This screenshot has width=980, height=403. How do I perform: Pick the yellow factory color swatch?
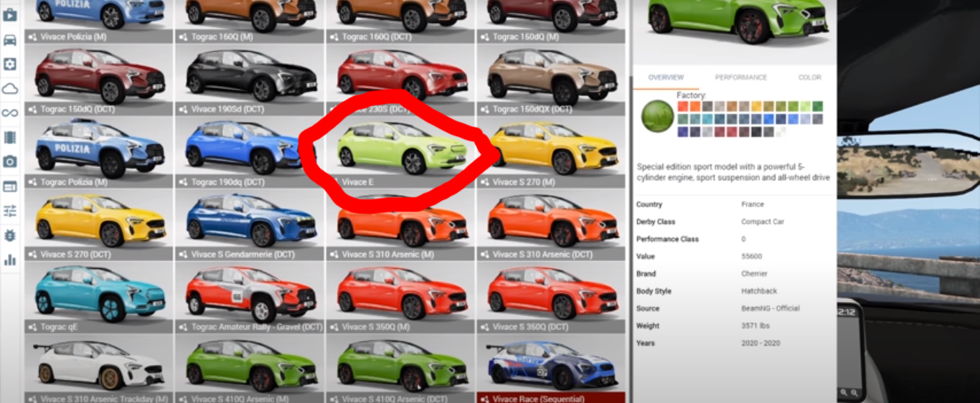(757, 106)
